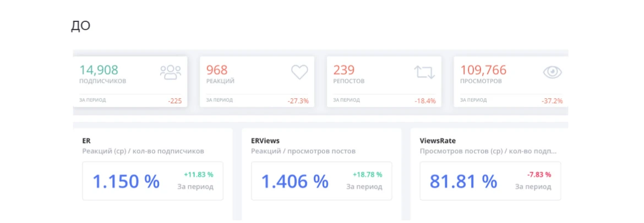This screenshot has height=223, width=644.
Task: Click the 1.406 % ERViews value
Action: click(294, 181)
